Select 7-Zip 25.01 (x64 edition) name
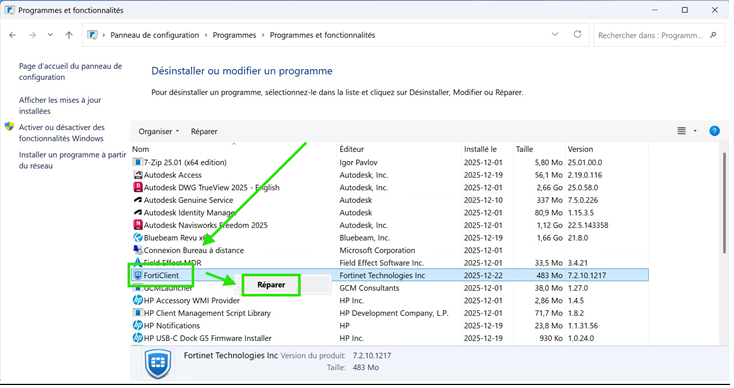The width and height of the screenshot is (734, 388). [x=185, y=162]
